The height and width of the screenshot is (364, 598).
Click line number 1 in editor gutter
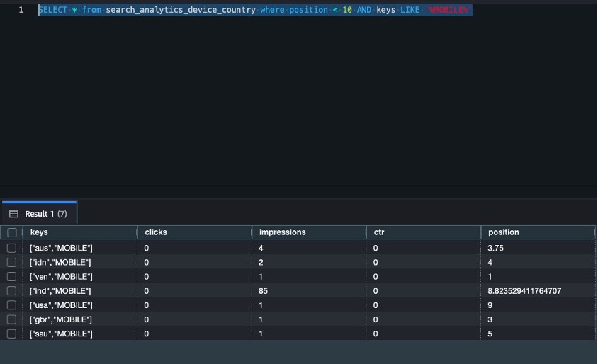(21, 11)
